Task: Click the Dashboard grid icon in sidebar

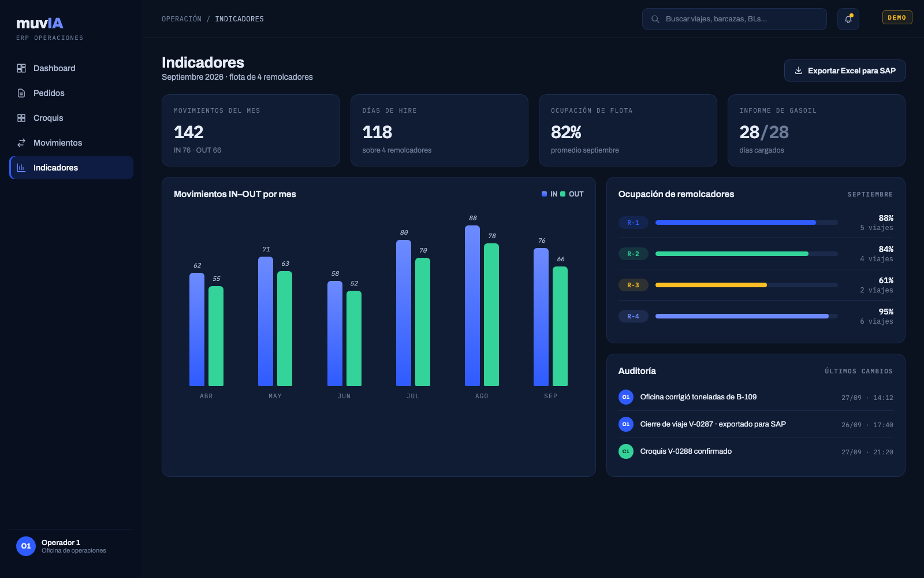Action: [x=21, y=68]
